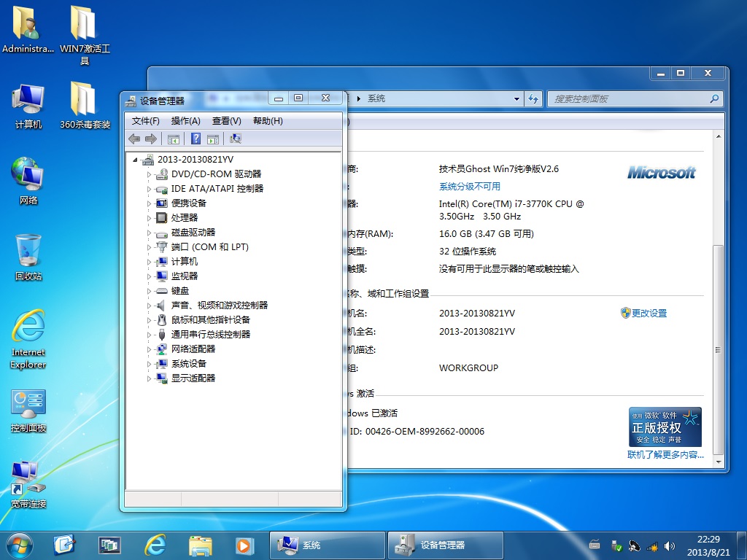This screenshot has height=560, width=747.
Task: Open the Internet Explorer desktop icon
Action: (x=28, y=339)
